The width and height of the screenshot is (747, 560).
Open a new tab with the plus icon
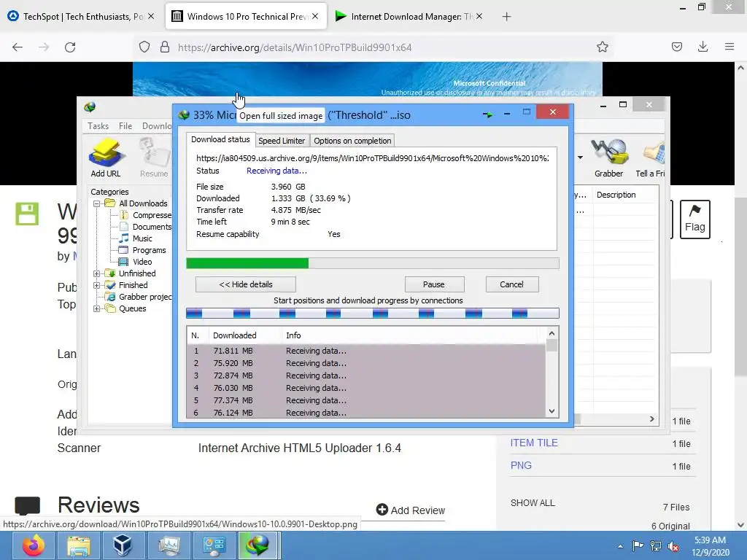pos(506,17)
